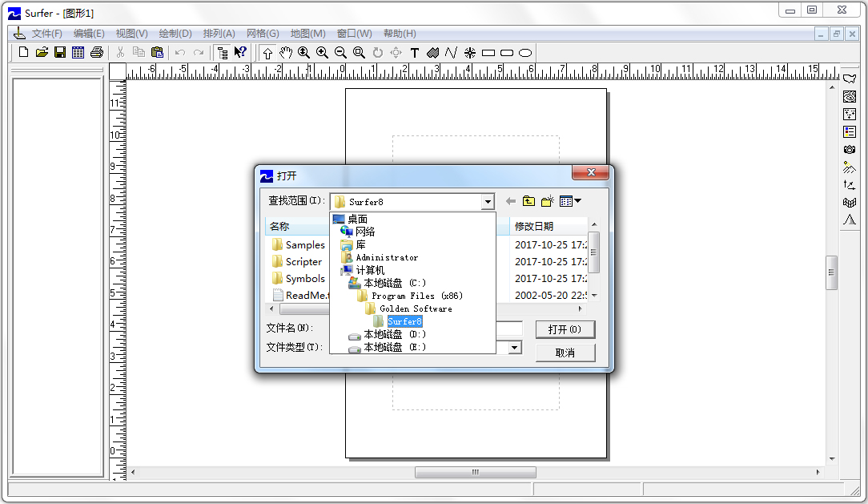Open a new worksheet via the grid icon

click(78, 53)
